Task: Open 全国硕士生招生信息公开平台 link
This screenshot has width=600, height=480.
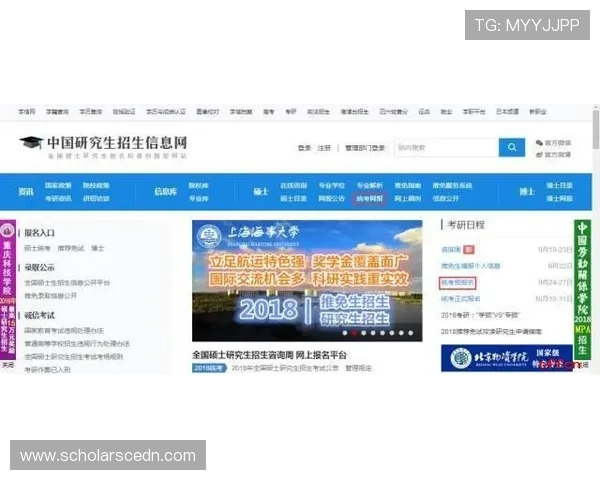Action: pos(67,283)
